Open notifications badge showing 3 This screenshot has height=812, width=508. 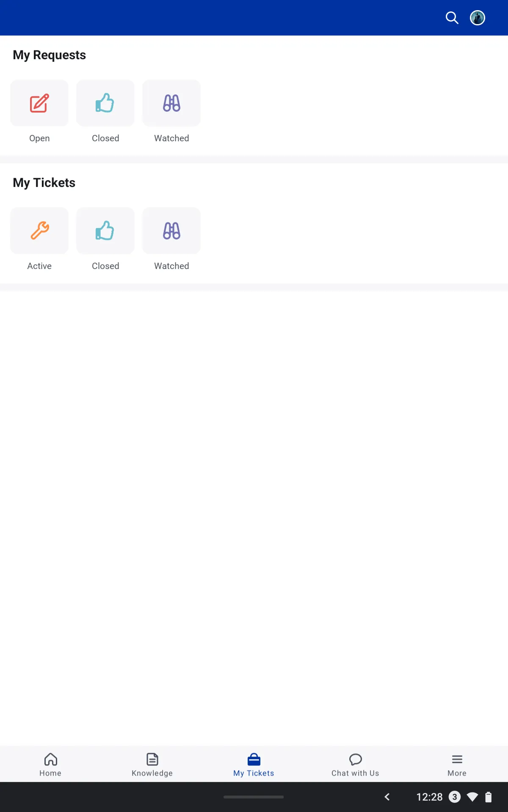(455, 797)
